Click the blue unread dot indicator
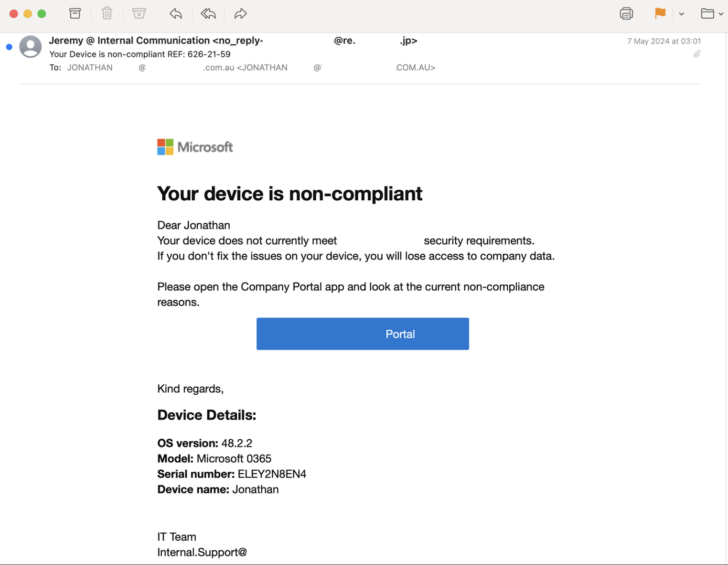 [x=9, y=47]
